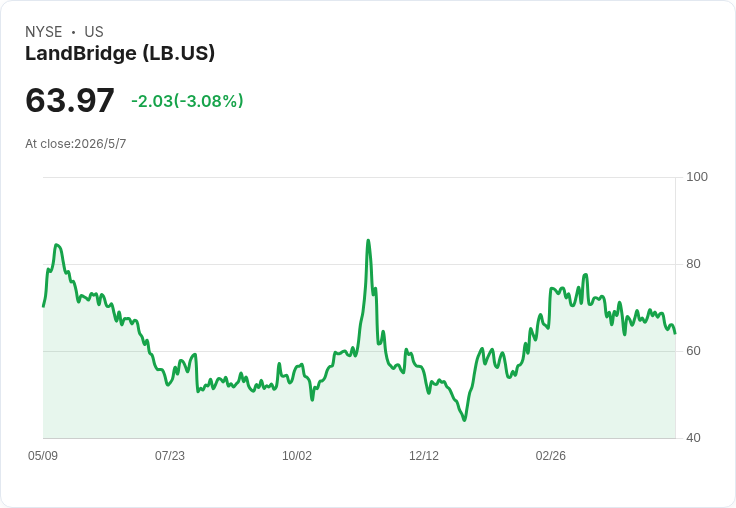Click the 07/23 x-axis date label
736x508 pixels.
pos(170,455)
